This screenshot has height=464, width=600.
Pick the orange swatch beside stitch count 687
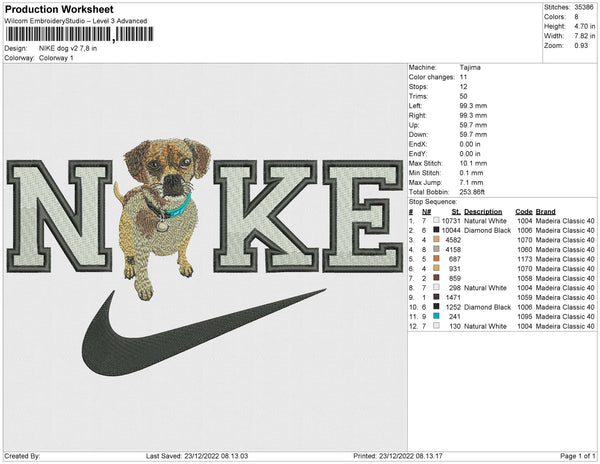click(x=436, y=259)
